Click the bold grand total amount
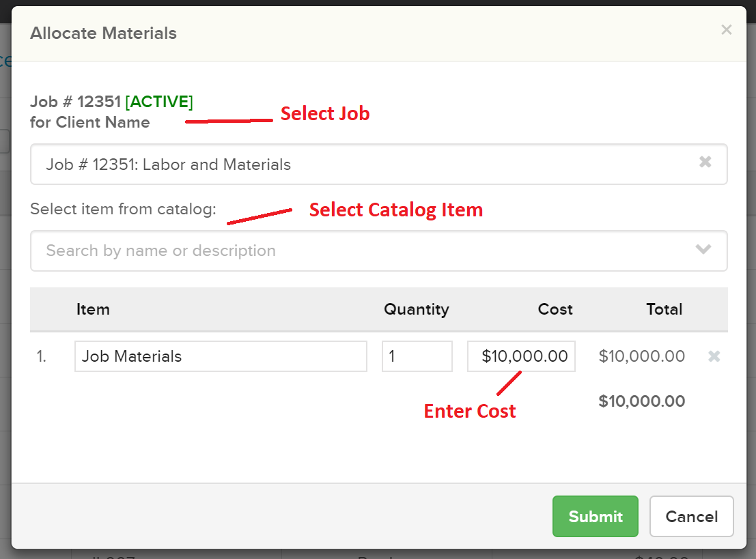 641,401
